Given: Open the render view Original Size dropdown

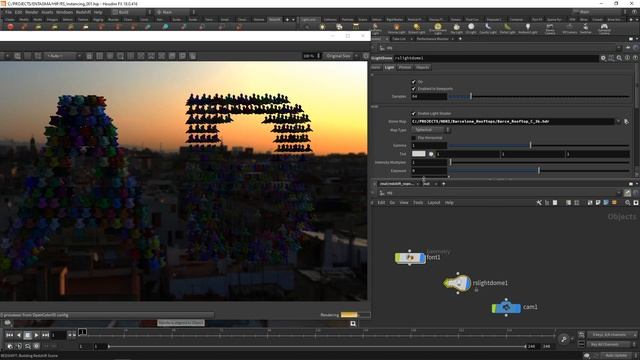Looking at the screenshot, I should [341, 56].
